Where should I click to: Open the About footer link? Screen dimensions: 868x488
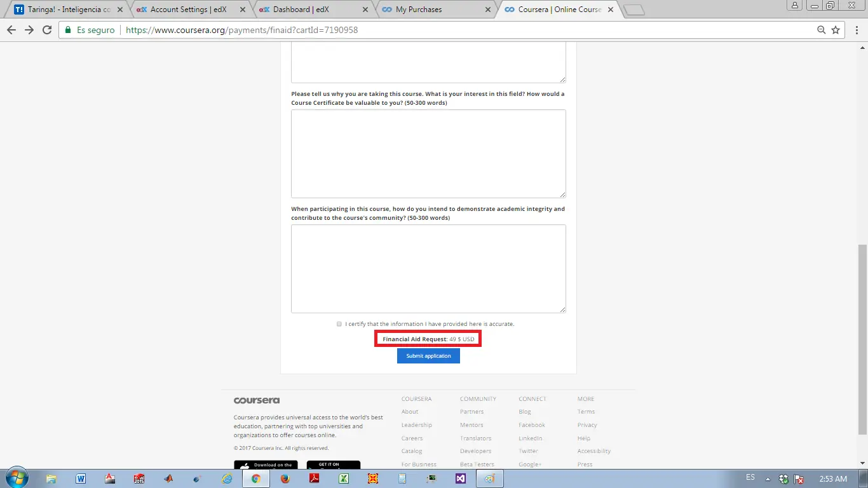click(410, 412)
